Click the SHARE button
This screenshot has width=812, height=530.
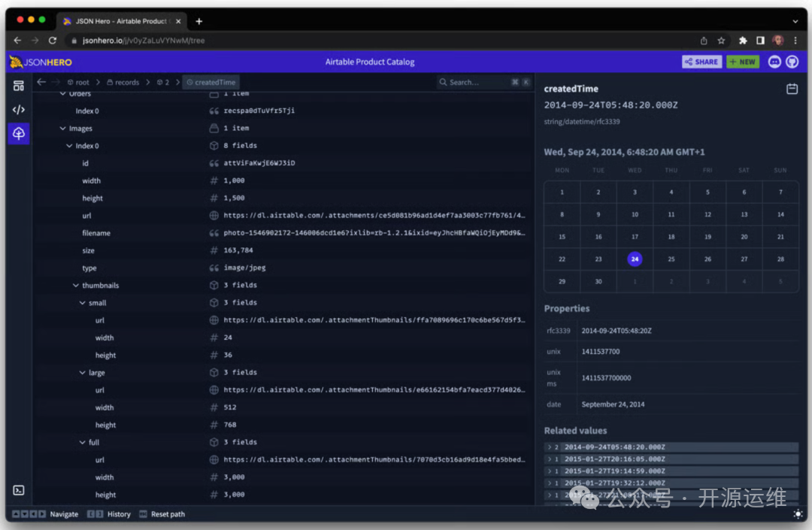(701, 62)
